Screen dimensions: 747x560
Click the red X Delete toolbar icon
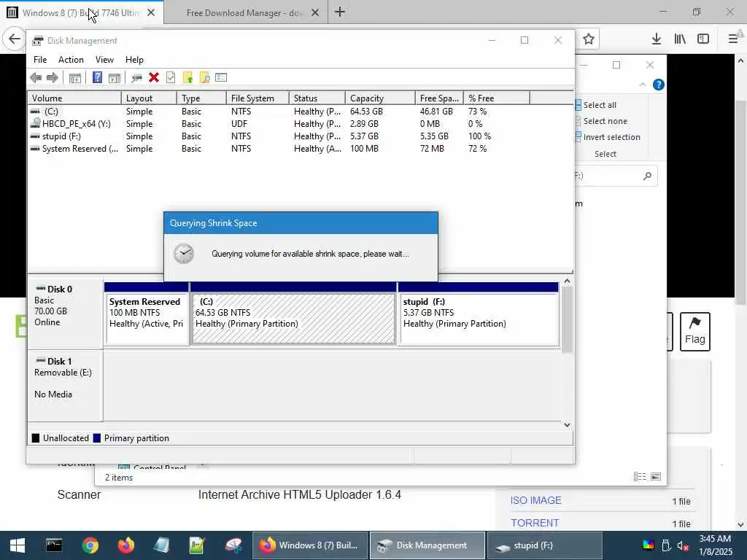[x=153, y=77]
